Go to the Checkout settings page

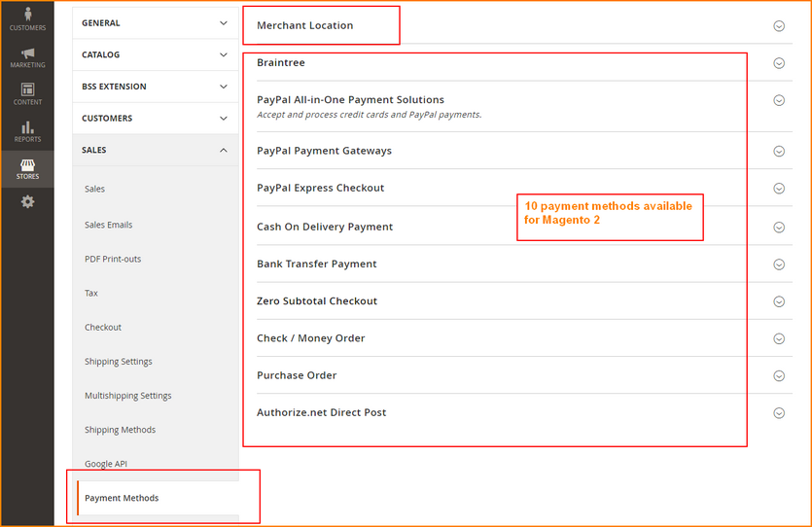103,328
